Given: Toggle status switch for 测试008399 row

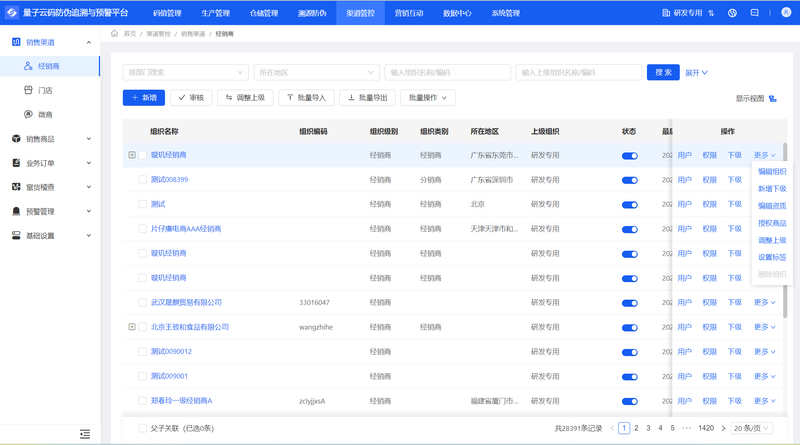Looking at the screenshot, I should [629, 180].
